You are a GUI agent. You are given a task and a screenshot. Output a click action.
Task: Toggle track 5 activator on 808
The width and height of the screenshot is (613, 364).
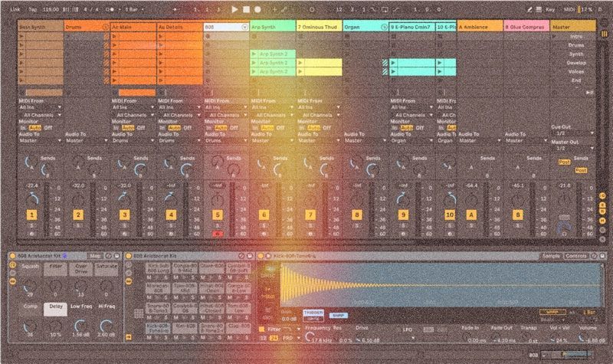coord(218,215)
